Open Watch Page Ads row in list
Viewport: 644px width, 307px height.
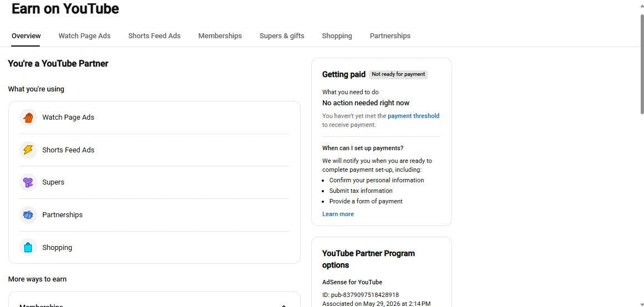154,117
